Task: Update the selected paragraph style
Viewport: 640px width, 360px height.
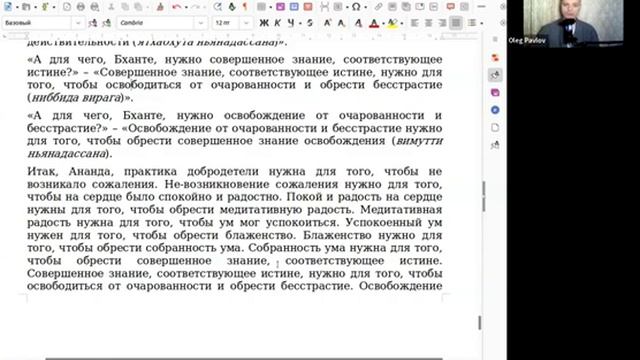Action: (x=93, y=23)
